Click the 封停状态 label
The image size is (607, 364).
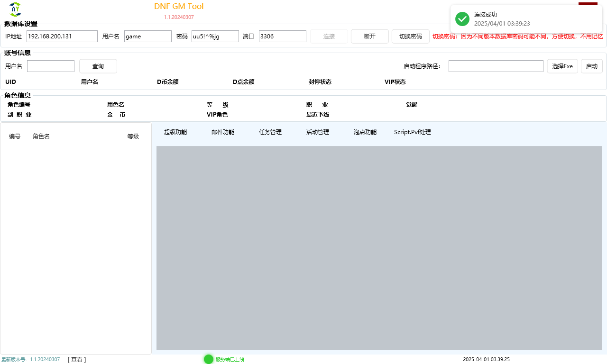320,82
